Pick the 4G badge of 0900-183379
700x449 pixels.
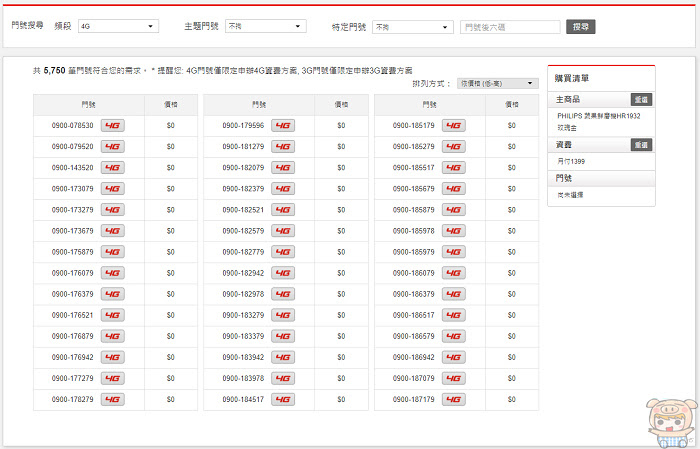(283, 336)
